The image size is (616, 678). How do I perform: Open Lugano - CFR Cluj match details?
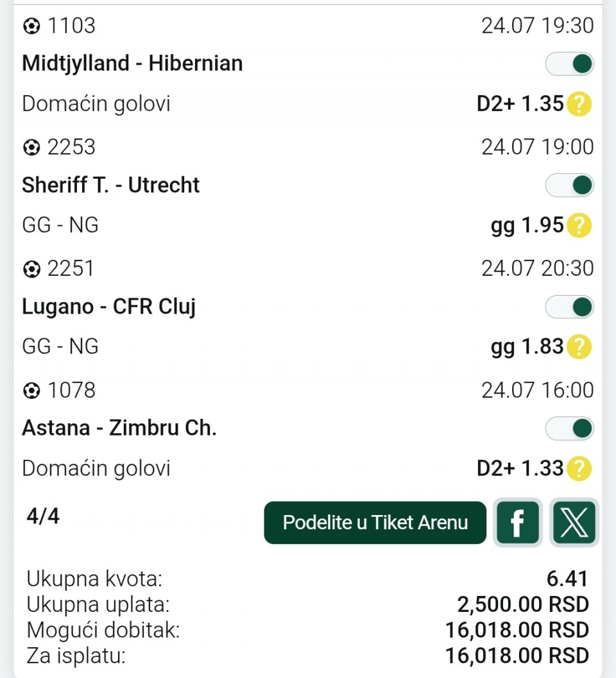109,307
